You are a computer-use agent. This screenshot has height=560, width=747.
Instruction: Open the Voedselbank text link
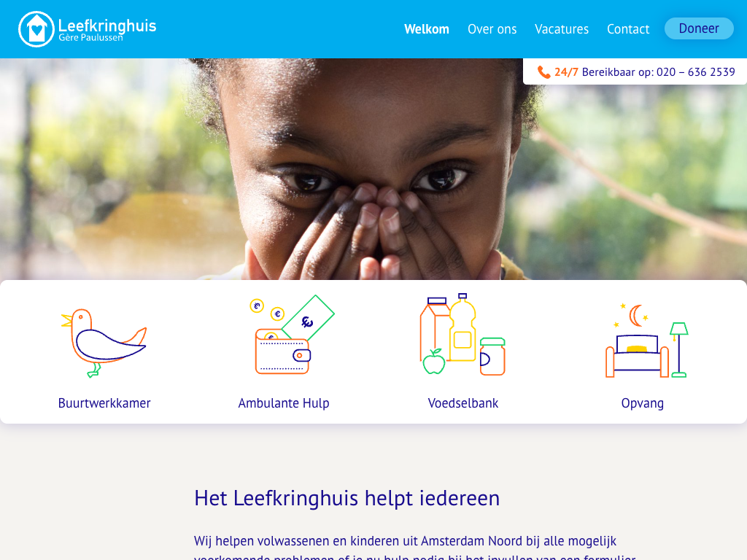click(463, 403)
